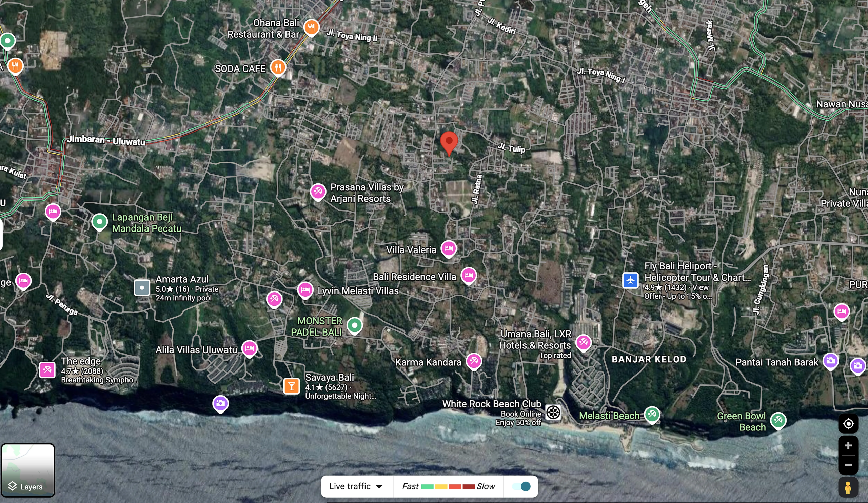This screenshot has height=503, width=868.
Task: Click the Umana Bali LXR Hotels marker
Action: [x=583, y=343]
